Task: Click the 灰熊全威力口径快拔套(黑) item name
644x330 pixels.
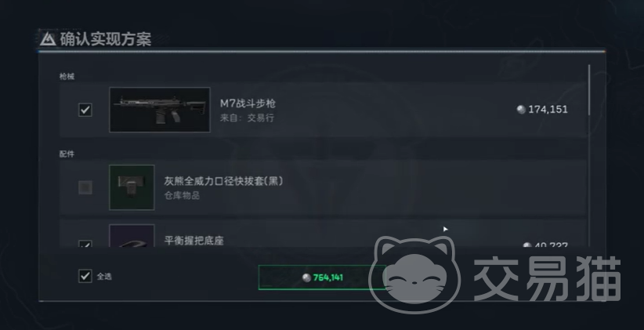Action: click(x=224, y=181)
